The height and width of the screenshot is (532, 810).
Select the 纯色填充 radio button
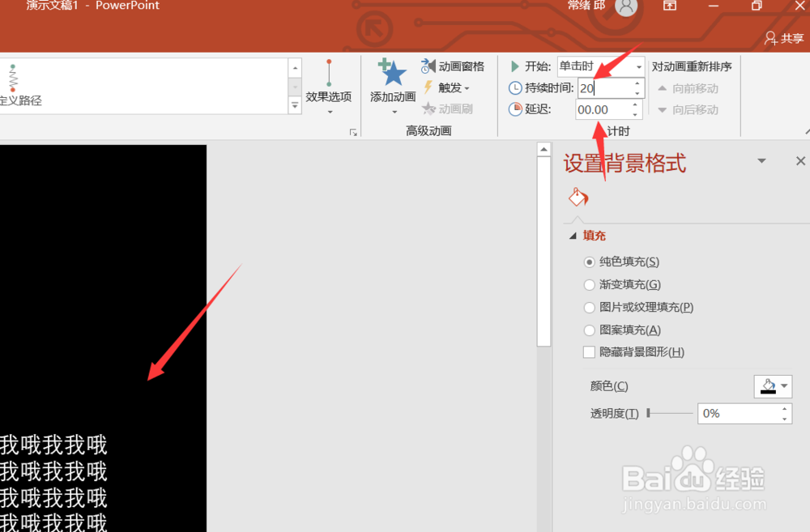tap(589, 262)
